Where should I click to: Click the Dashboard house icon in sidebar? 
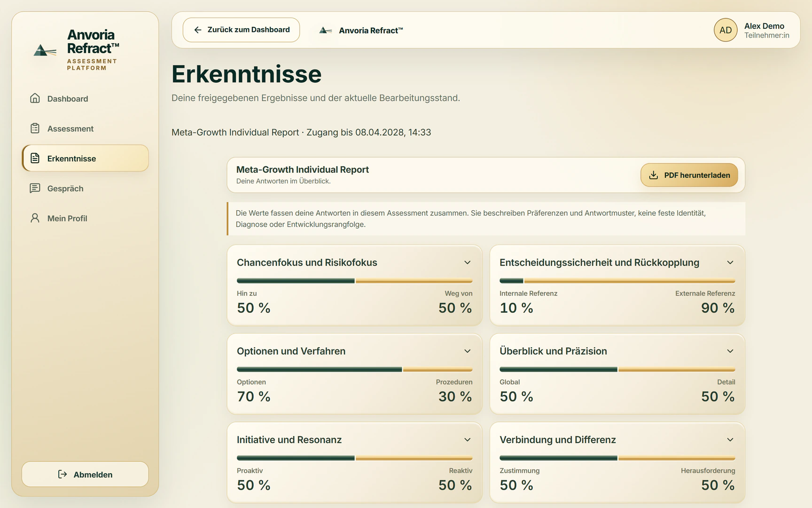click(35, 98)
